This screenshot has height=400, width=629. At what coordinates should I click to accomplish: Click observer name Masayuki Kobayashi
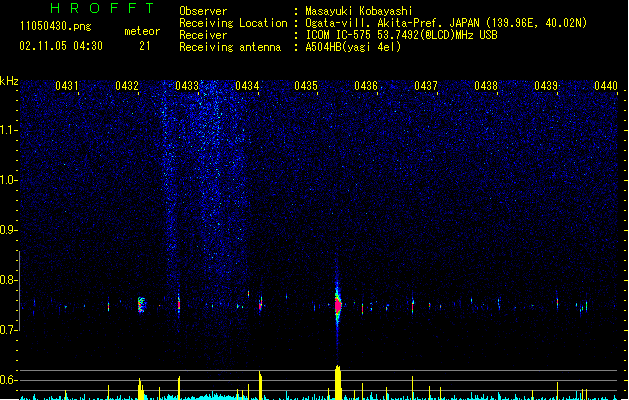pyautogui.click(x=359, y=11)
